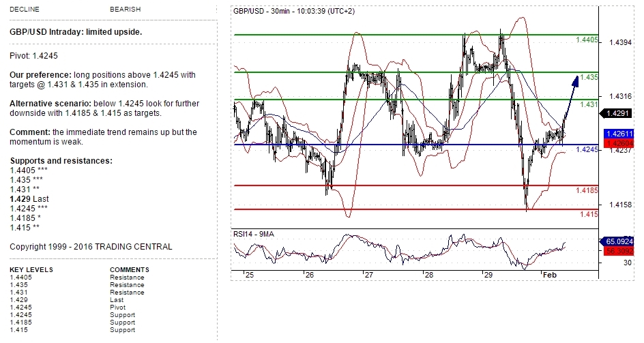Click the 1.4394 price axis value

(x=621, y=43)
